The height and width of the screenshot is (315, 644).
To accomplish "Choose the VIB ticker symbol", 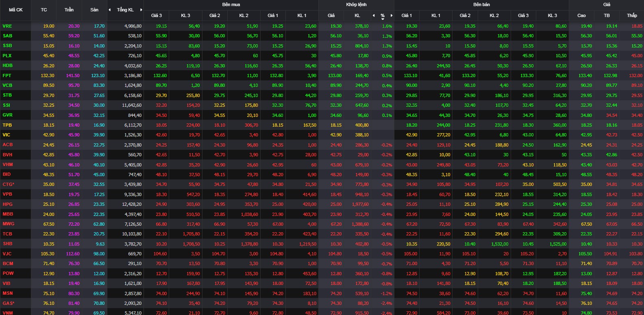I will coord(7,283).
